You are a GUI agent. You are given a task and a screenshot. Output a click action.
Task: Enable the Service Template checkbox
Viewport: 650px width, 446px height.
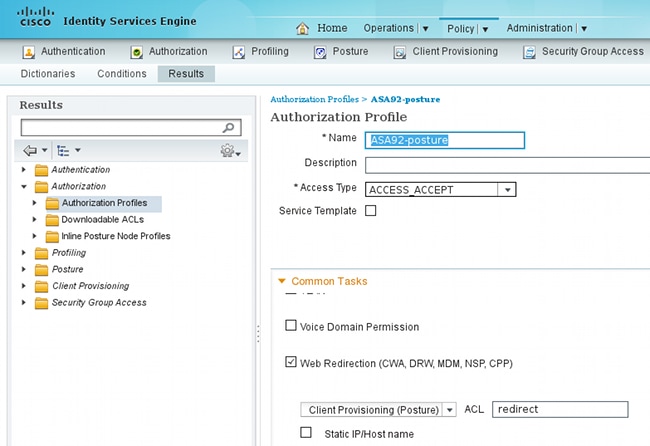coord(371,211)
